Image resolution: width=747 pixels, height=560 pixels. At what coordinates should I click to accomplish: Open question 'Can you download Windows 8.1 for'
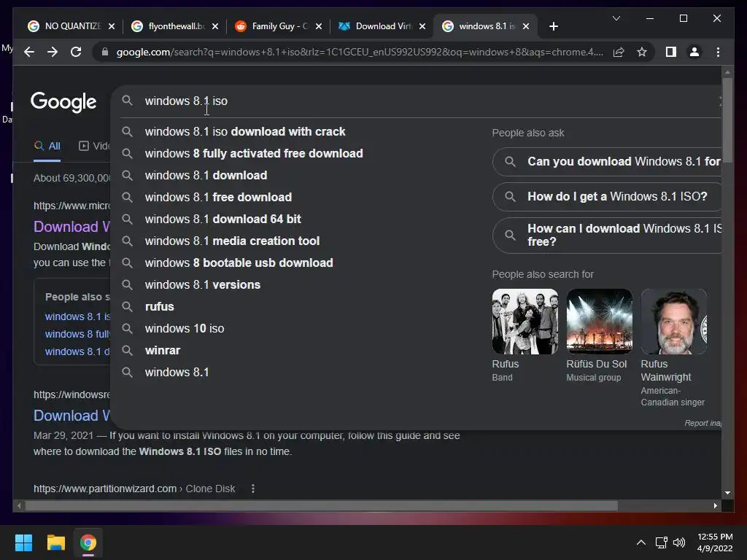(x=607, y=161)
